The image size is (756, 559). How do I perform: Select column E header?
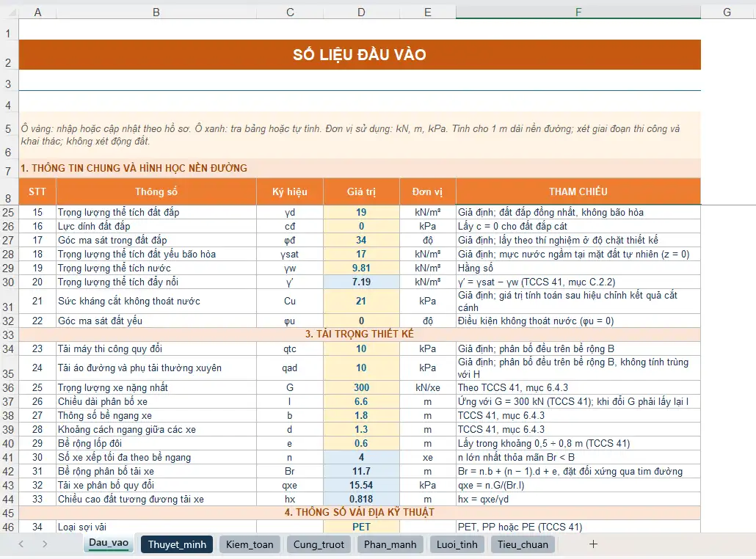428,12
